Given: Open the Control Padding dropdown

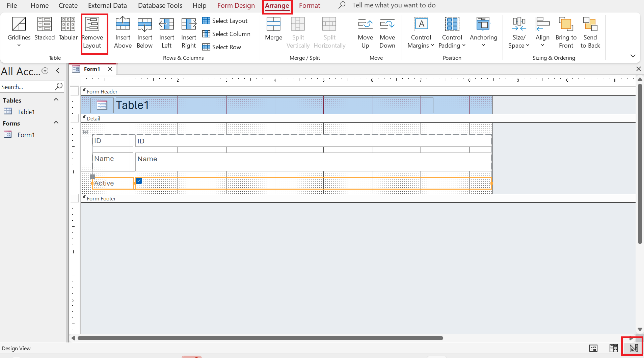Looking at the screenshot, I should tap(452, 33).
